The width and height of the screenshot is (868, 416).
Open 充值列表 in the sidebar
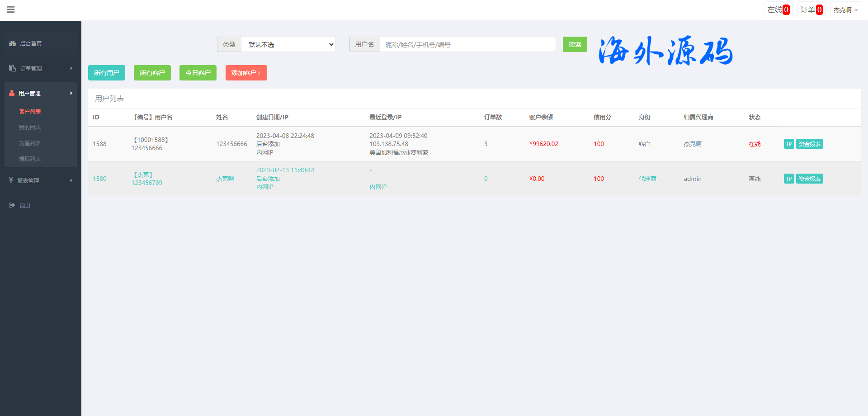pos(30,143)
